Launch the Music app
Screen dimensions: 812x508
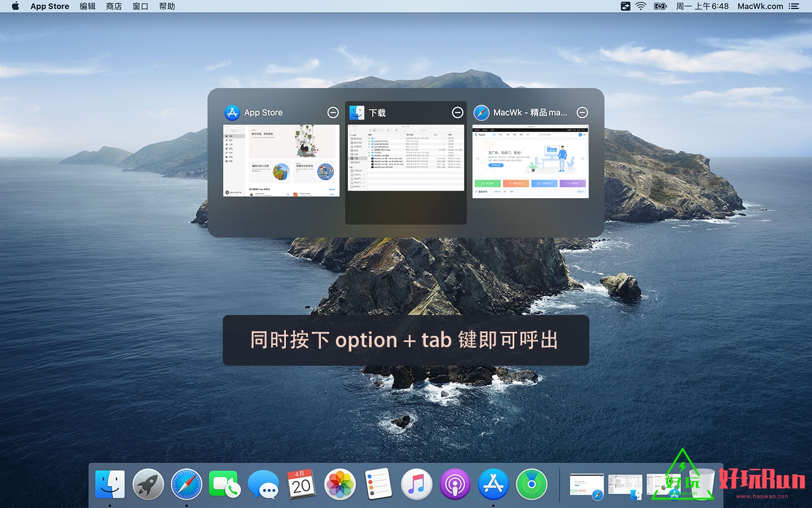(416, 484)
